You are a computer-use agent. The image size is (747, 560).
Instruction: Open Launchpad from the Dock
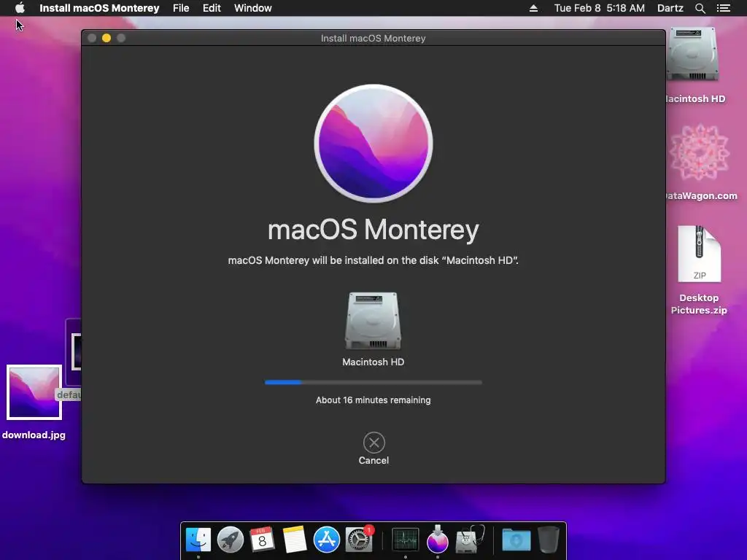230,540
